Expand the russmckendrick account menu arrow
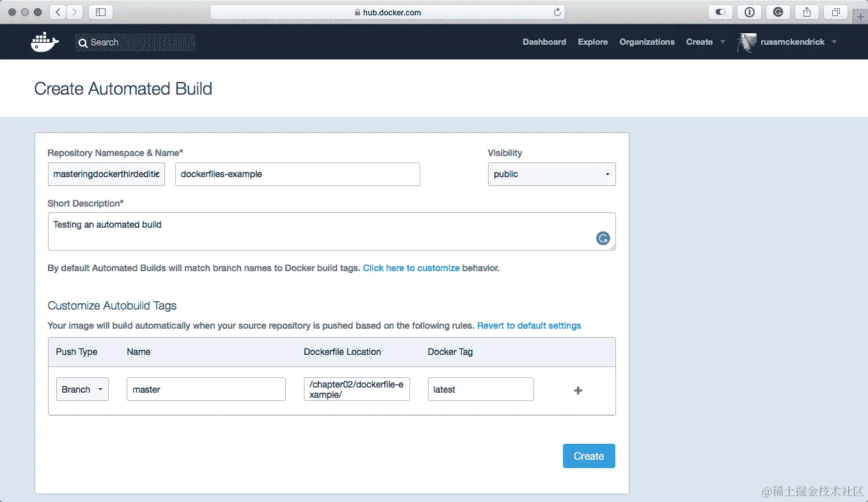868x502 pixels. tap(833, 42)
